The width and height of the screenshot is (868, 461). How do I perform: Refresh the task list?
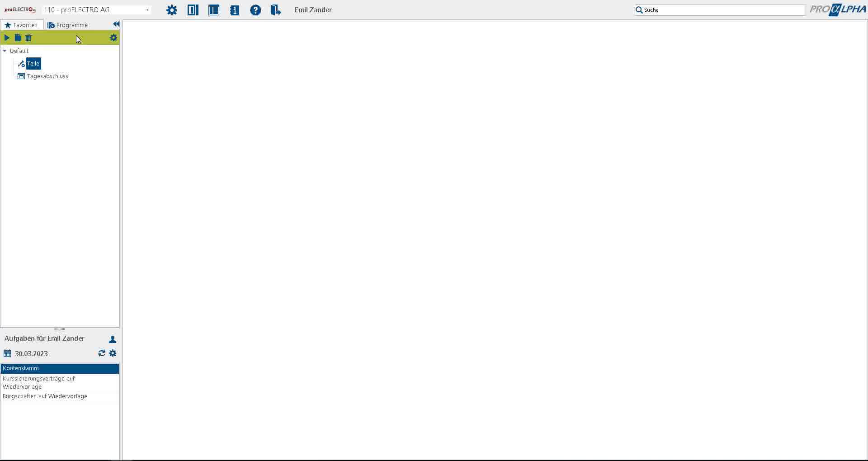point(102,353)
